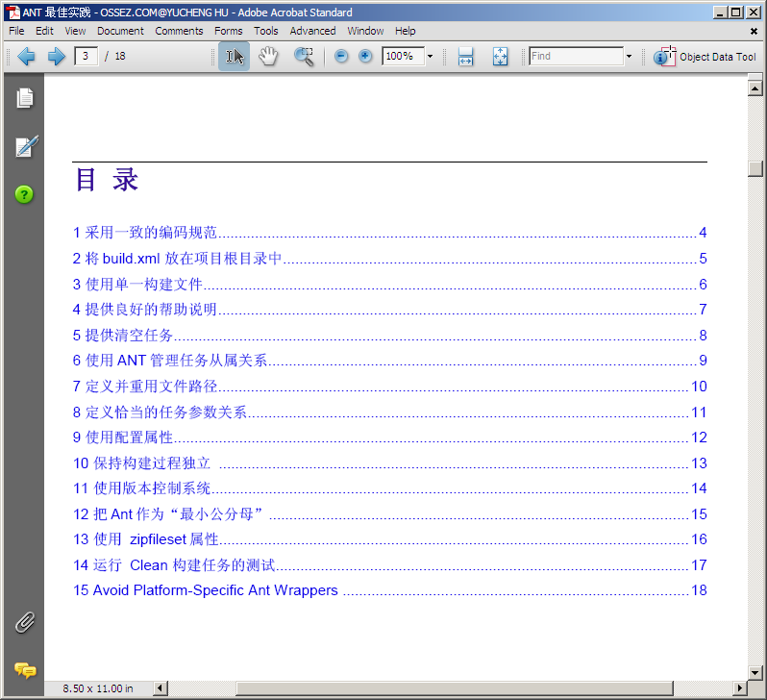Open the Find options dropdown arrow
This screenshot has width=767, height=700.
(x=629, y=57)
